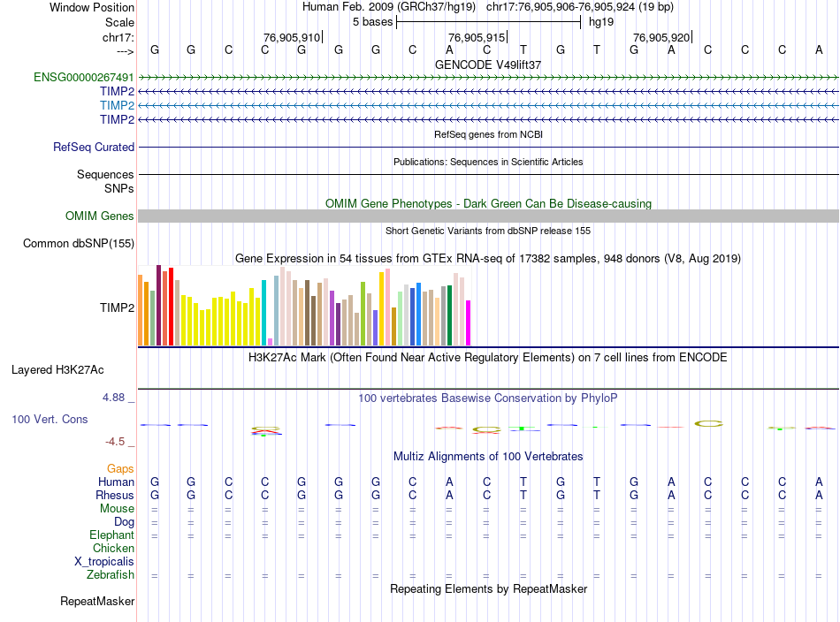Click the Sequences track label

click(105, 175)
